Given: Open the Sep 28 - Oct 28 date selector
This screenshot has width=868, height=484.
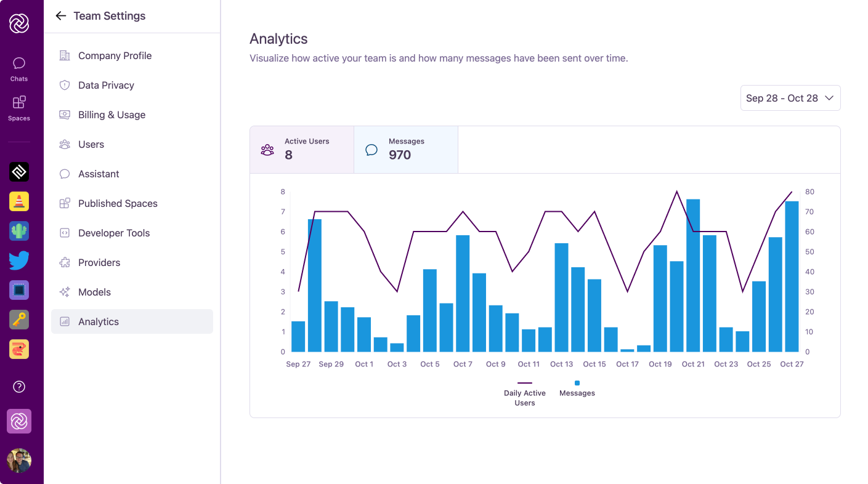Looking at the screenshot, I should pos(790,98).
